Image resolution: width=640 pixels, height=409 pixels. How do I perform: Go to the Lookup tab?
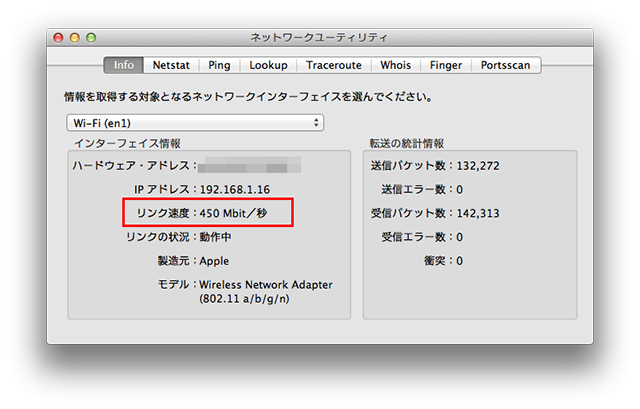coord(268,65)
